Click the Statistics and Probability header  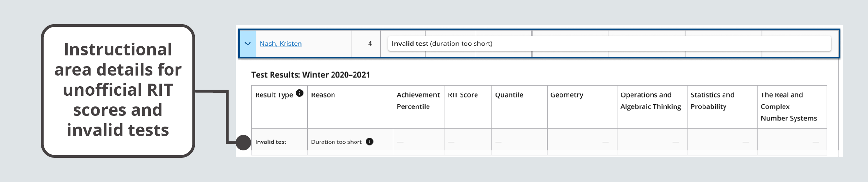coord(712,101)
